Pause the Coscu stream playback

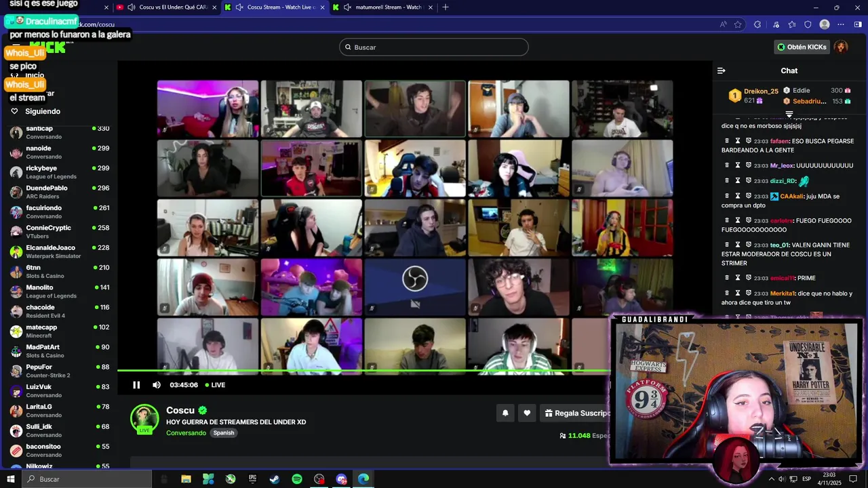[136, 385]
